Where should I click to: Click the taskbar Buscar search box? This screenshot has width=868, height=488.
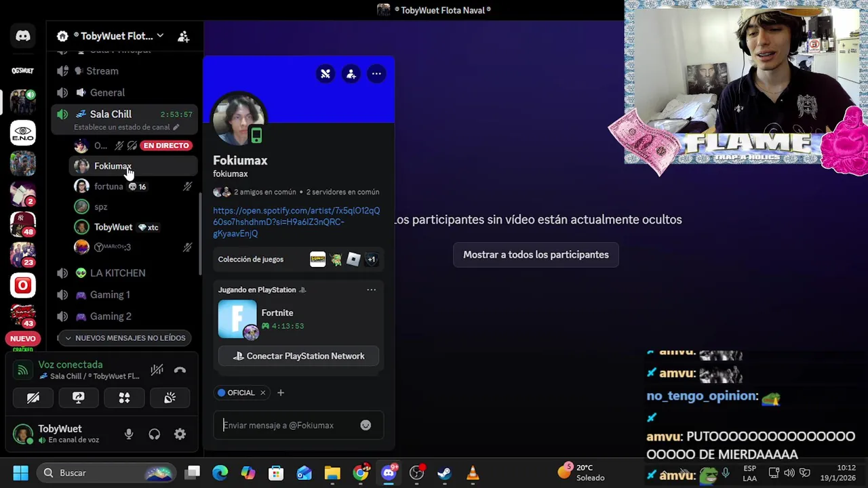point(105,472)
